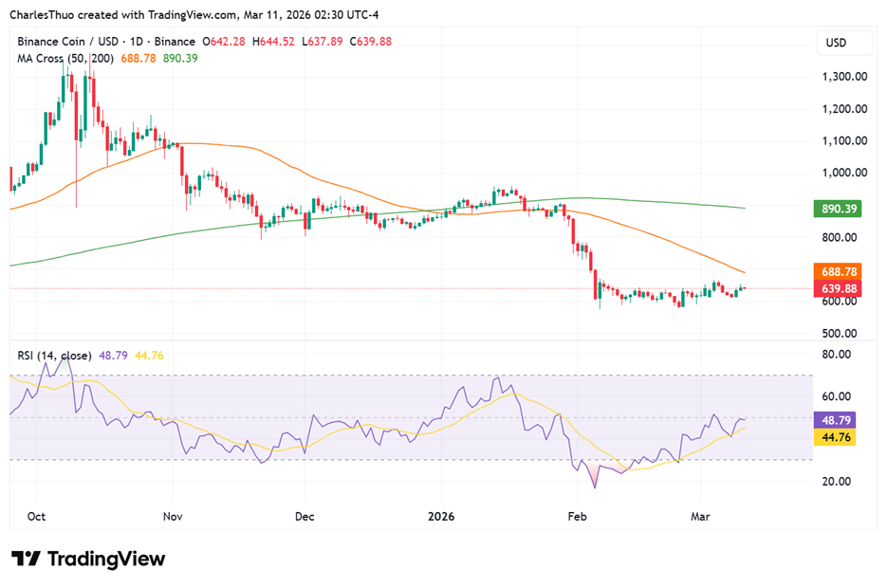887x588 pixels.
Task: Click the Oct label on the time axis
Action: (36, 516)
